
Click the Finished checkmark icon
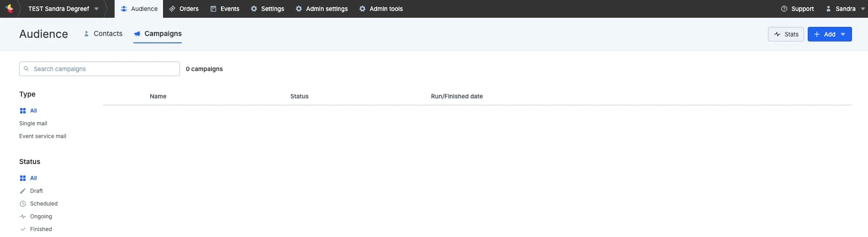[23, 229]
